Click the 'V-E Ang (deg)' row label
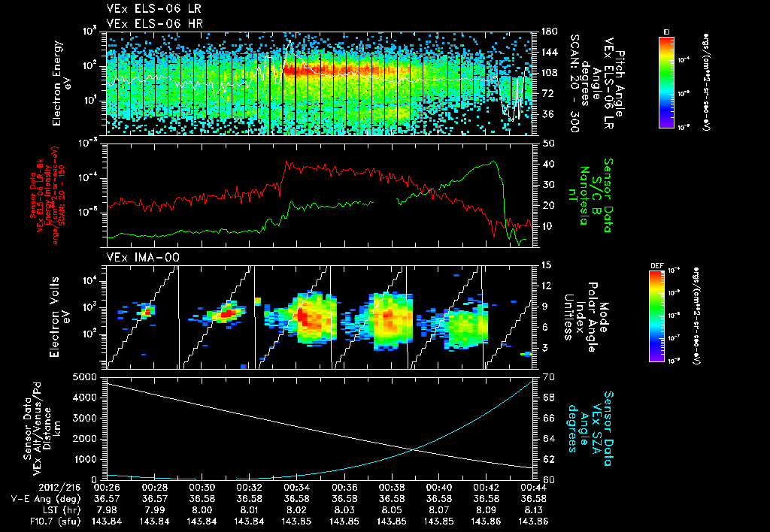The width and height of the screenshot is (770, 532). tap(46, 499)
